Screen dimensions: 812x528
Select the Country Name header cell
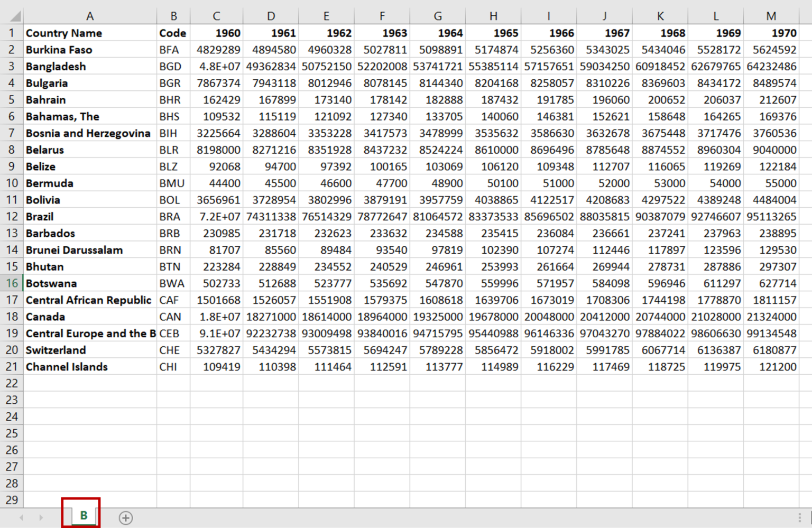pyautogui.click(x=90, y=33)
